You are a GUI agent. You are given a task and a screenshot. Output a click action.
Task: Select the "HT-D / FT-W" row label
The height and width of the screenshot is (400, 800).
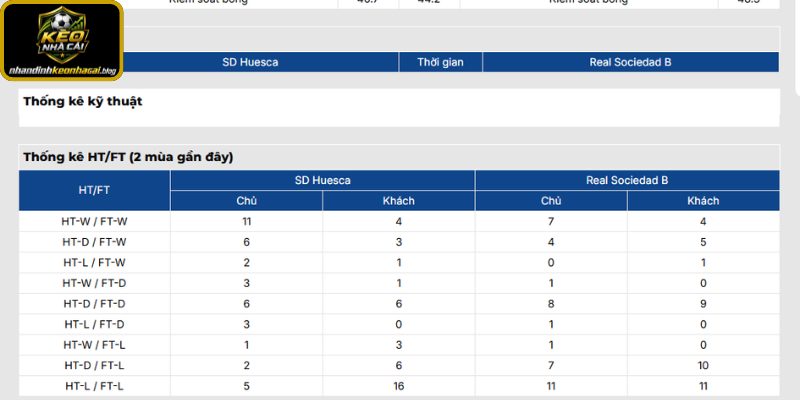coord(94,242)
